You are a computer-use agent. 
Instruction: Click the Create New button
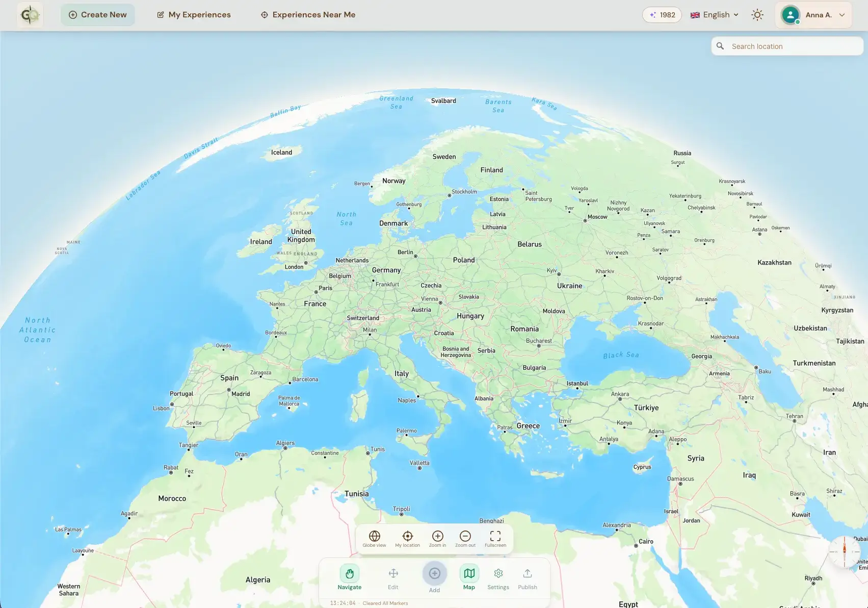[x=97, y=15]
